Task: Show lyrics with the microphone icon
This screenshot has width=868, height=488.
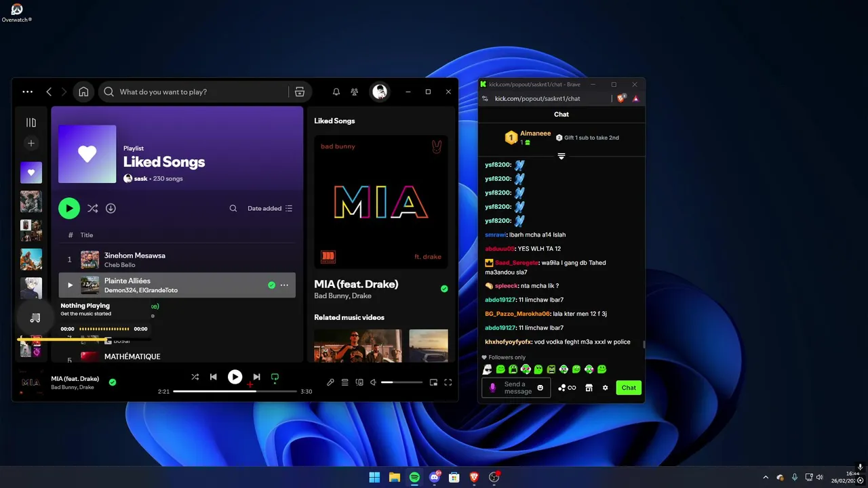Action: tap(330, 382)
